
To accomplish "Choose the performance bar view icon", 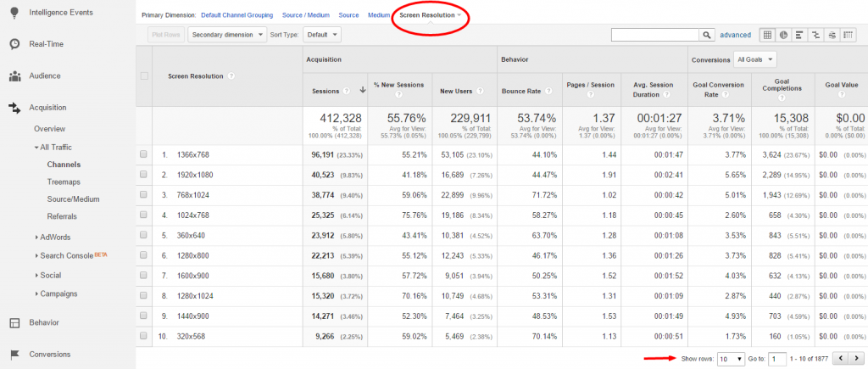I will [799, 35].
